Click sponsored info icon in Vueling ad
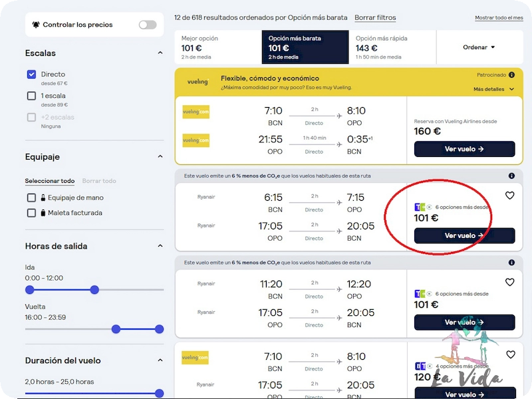This screenshot has width=532, height=399. pyautogui.click(x=511, y=75)
